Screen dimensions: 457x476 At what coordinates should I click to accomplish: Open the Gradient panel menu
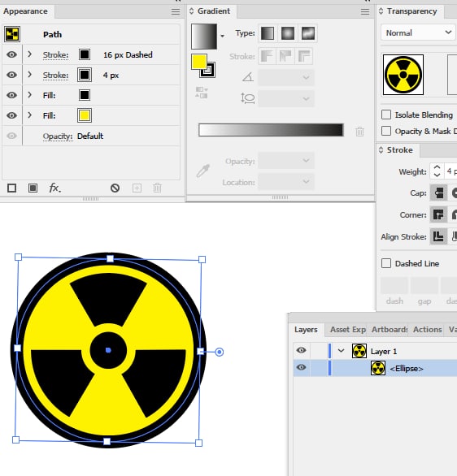point(365,12)
